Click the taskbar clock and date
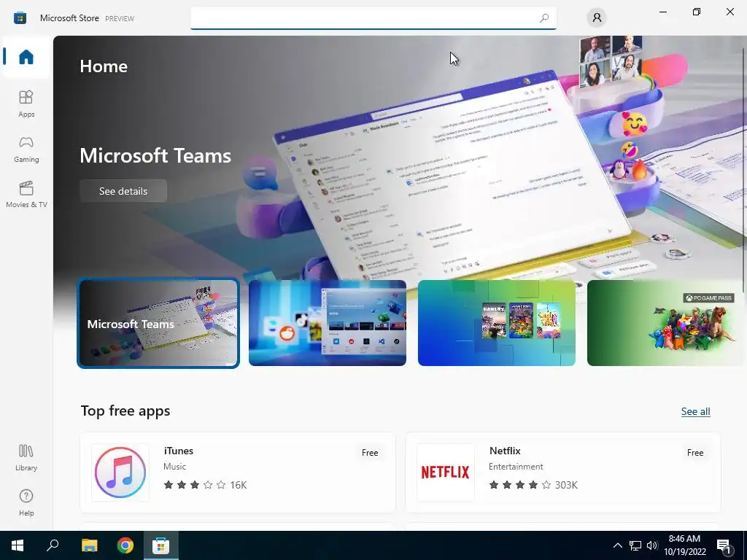Image resolution: width=747 pixels, height=560 pixels. tap(684, 545)
